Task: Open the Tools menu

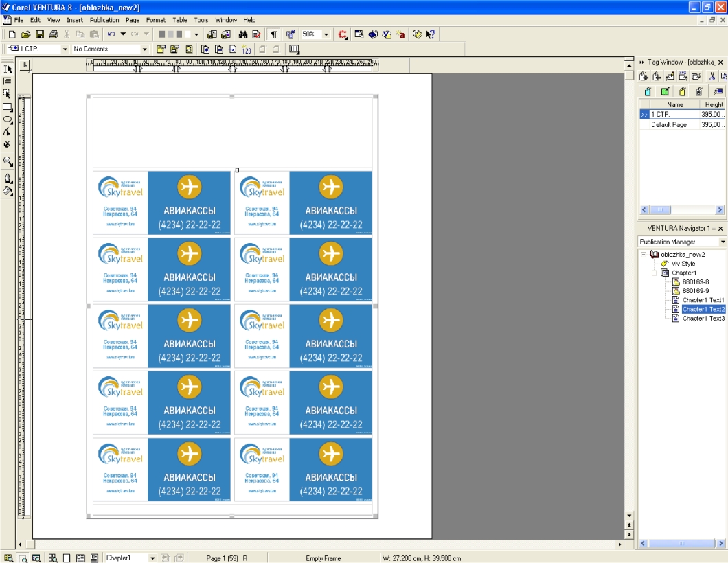Action: [201, 20]
